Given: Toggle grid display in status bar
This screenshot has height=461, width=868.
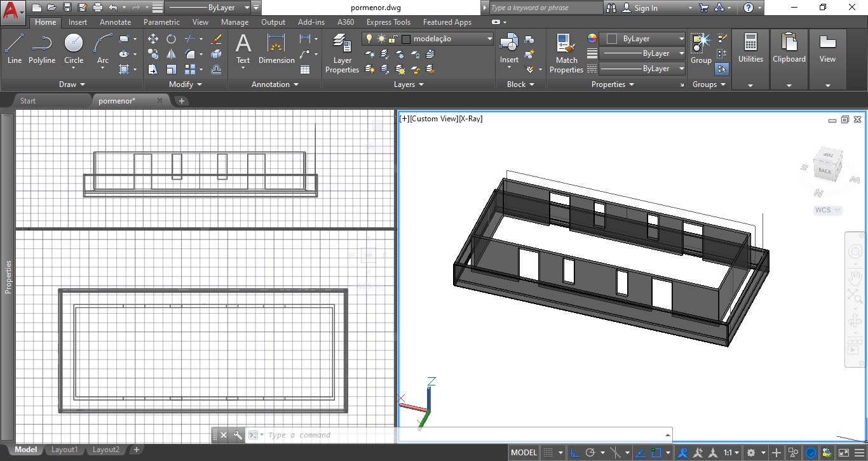Looking at the screenshot, I should point(548,453).
